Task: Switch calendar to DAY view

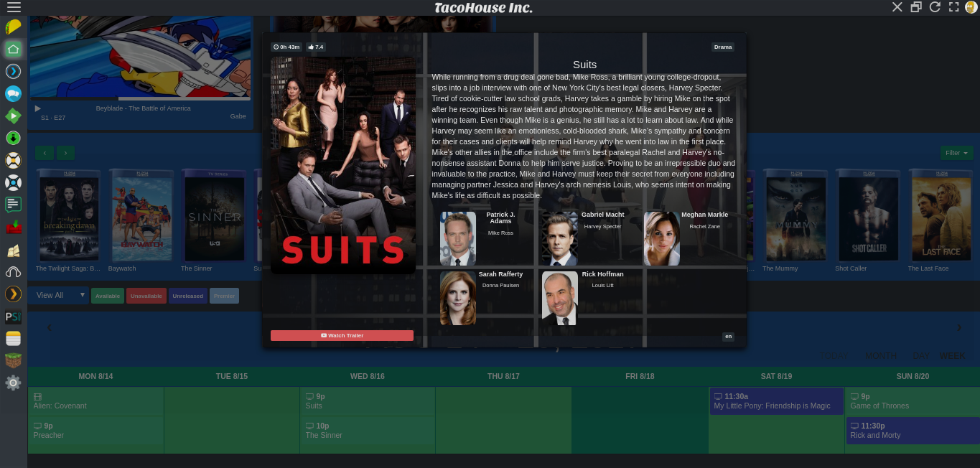Action: (x=921, y=356)
